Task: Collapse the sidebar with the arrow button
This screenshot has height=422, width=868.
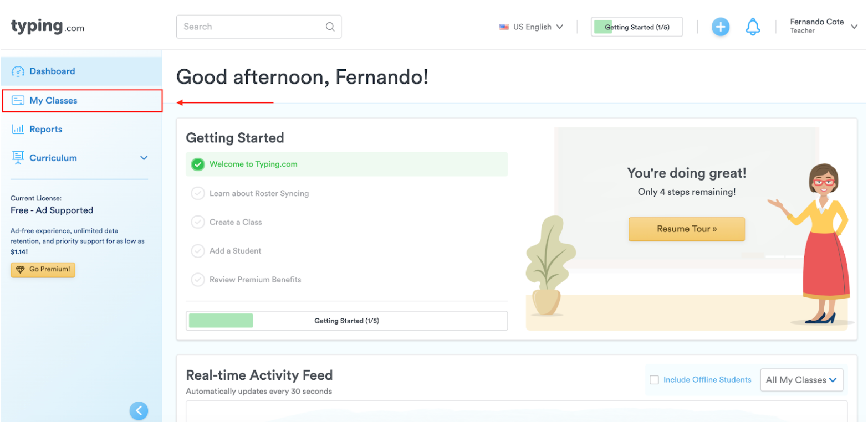Action: point(139,410)
